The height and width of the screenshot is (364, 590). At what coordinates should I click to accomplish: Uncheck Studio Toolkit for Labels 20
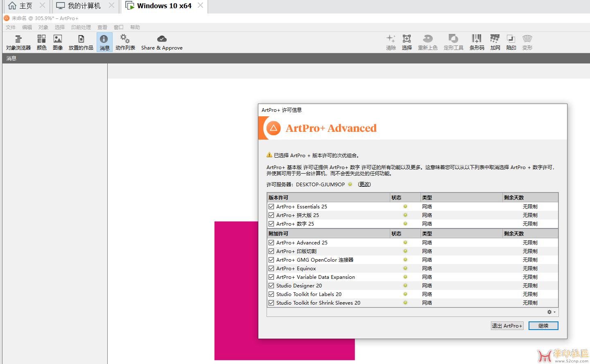point(271,294)
